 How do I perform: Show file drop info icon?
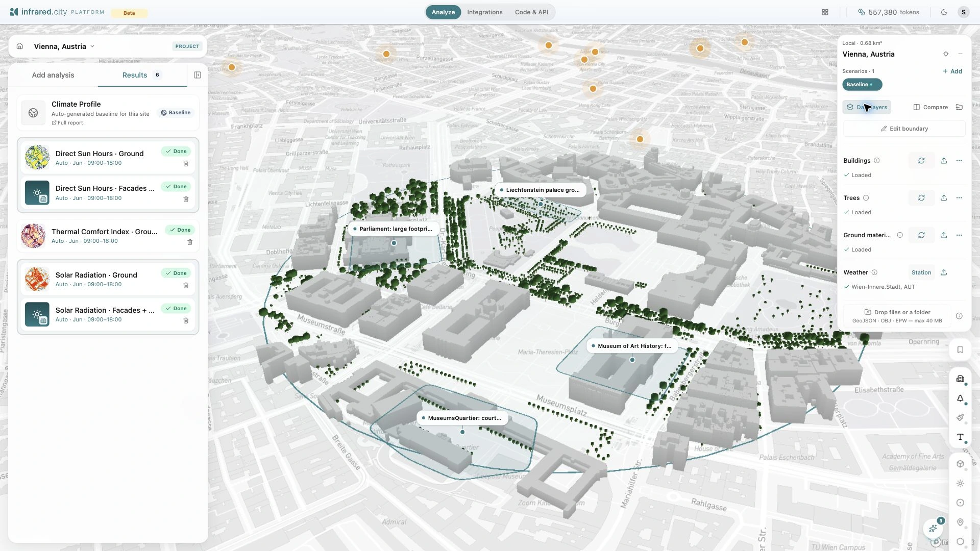[959, 316]
